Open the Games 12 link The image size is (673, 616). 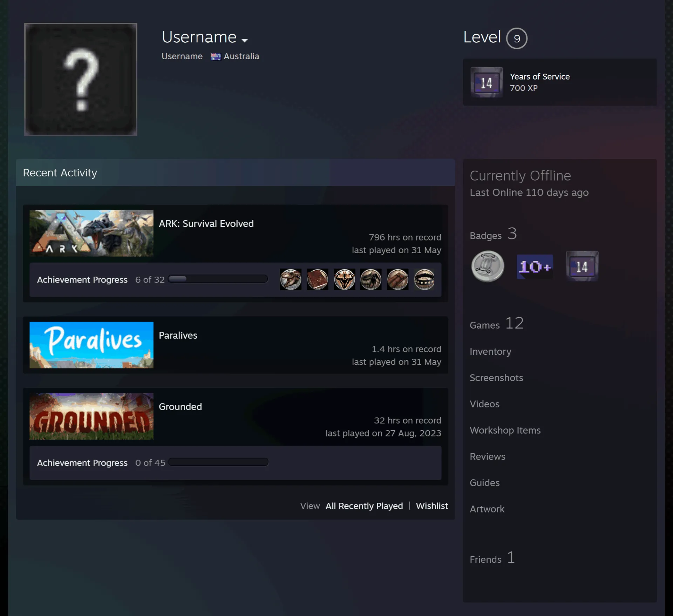point(497,324)
